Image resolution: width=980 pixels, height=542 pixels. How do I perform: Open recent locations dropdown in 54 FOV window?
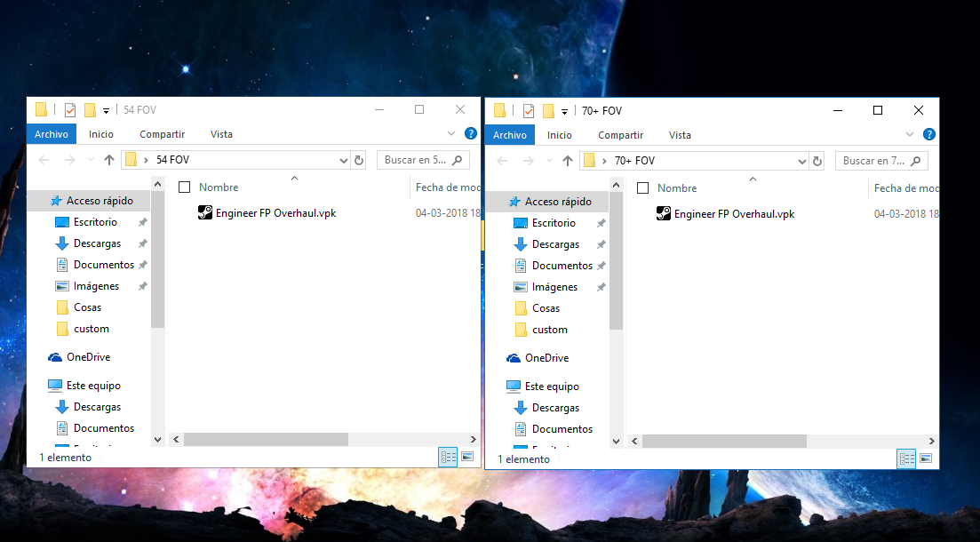click(x=91, y=160)
